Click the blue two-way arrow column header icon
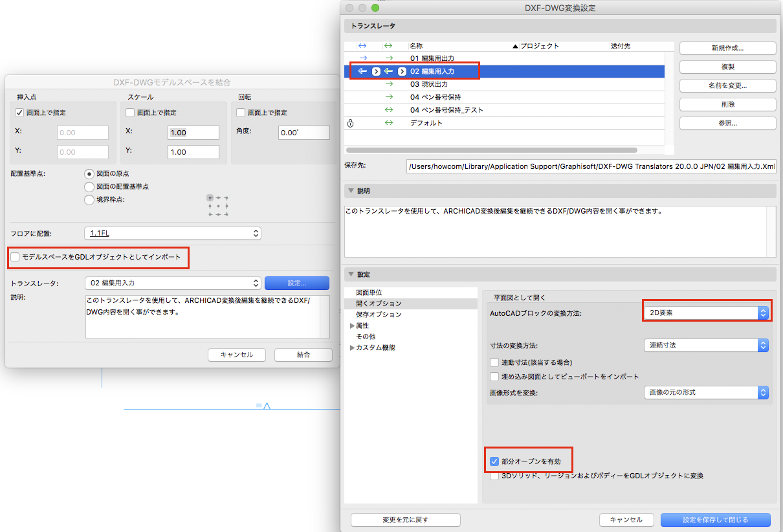The image size is (783, 532). [x=362, y=46]
